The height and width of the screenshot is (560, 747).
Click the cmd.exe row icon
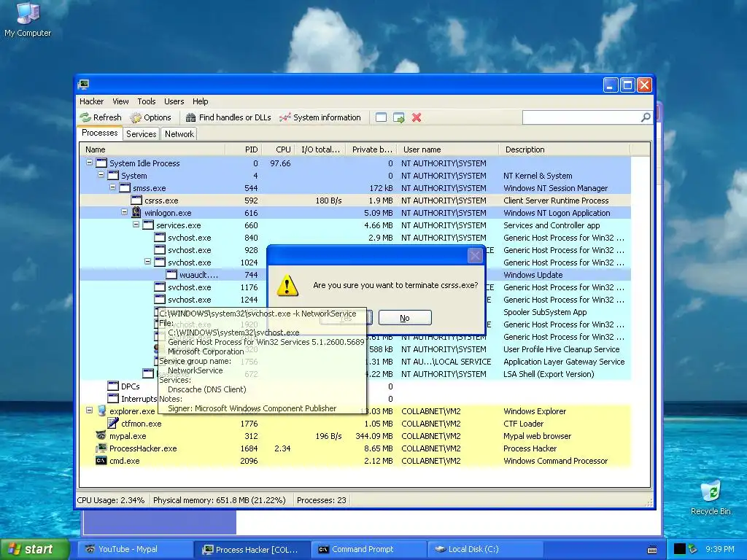[x=101, y=460]
